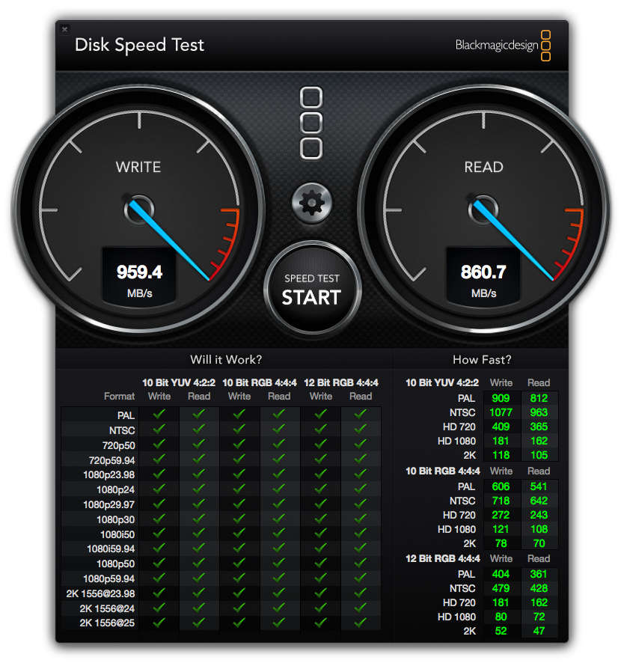This screenshot has height=672, width=624.
Task: Click the 812 PAL read value
Action: [x=539, y=399]
